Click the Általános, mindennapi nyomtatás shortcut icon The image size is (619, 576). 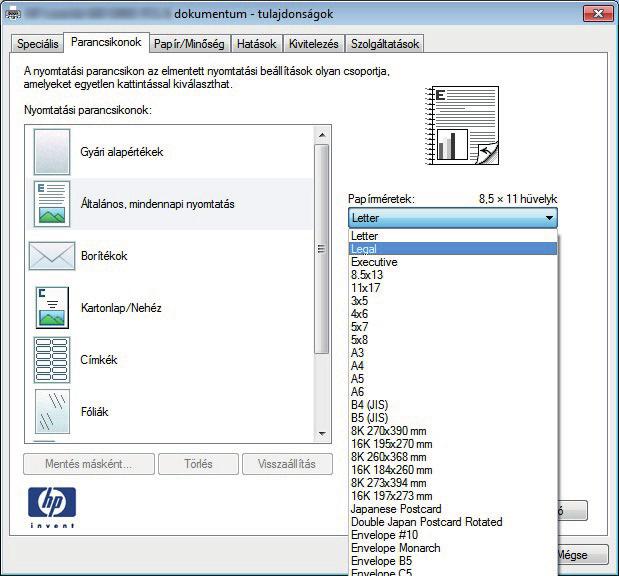tap(52, 204)
